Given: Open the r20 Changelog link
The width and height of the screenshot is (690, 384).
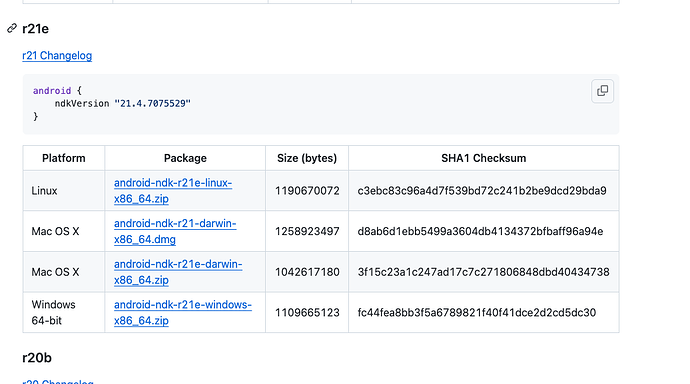Looking at the screenshot, I should [x=58, y=381].
